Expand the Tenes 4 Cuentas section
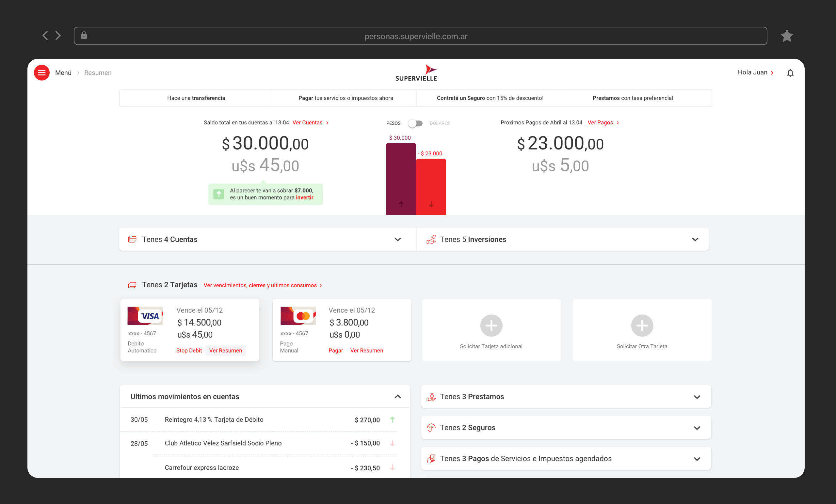The image size is (836, 504). coord(397,240)
